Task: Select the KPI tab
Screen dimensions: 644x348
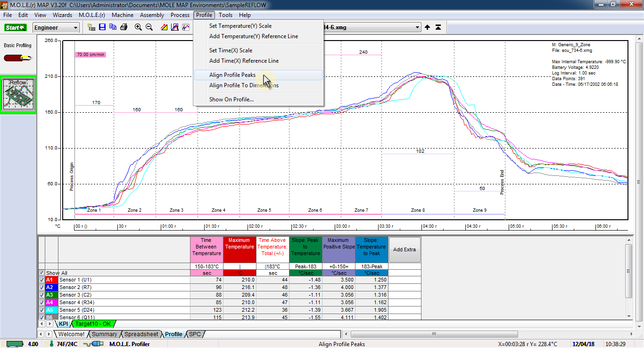Action: pos(63,324)
